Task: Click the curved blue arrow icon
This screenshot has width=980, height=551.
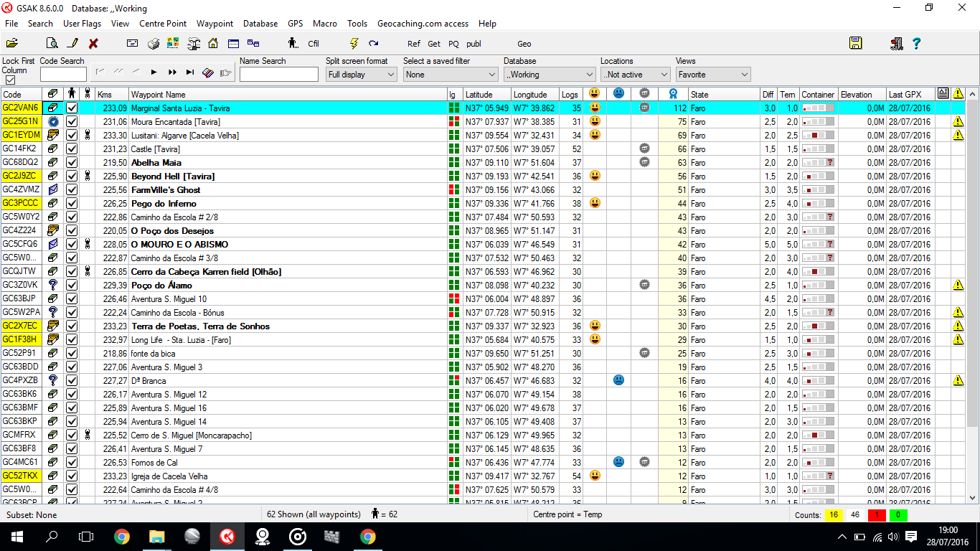Action: coord(373,44)
